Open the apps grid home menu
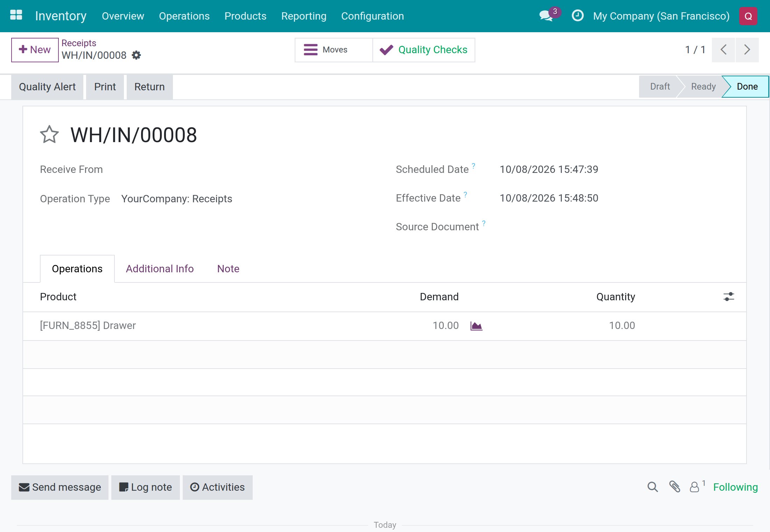770x532 pixels. click(x=16, y=15)
